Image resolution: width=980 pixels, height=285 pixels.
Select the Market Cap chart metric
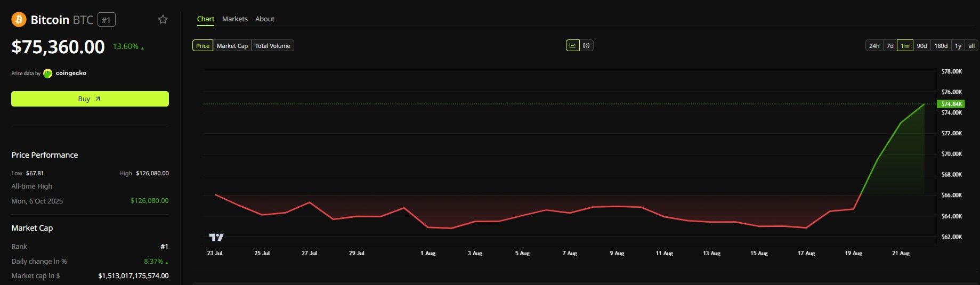tap(232, 46)
